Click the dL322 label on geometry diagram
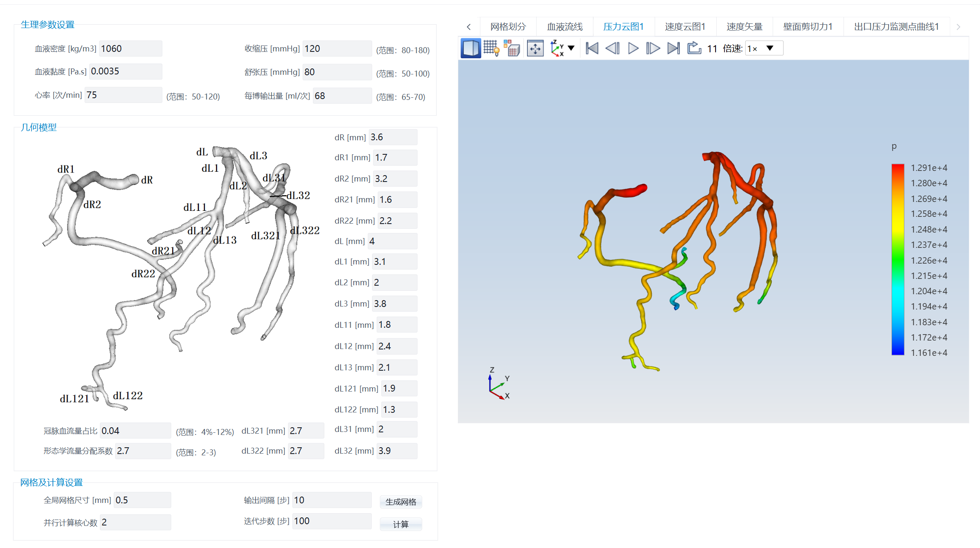This screenshot has height=548, width=980. (x=305, y=230)
